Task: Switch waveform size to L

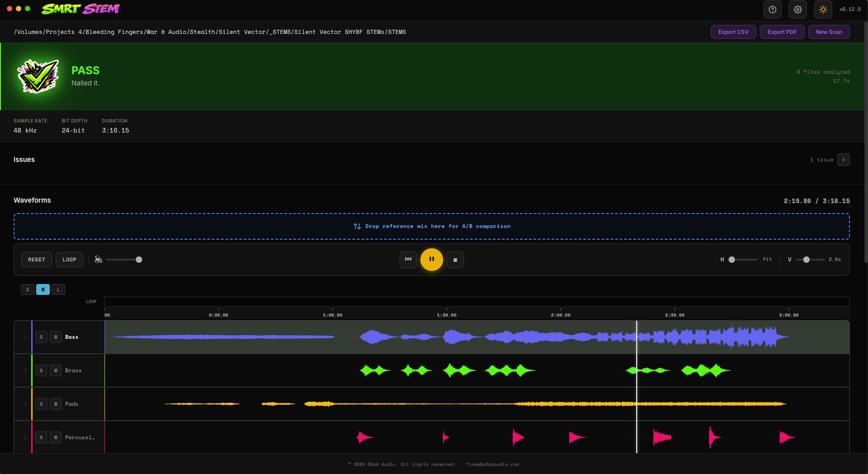Action: [58, 289]
